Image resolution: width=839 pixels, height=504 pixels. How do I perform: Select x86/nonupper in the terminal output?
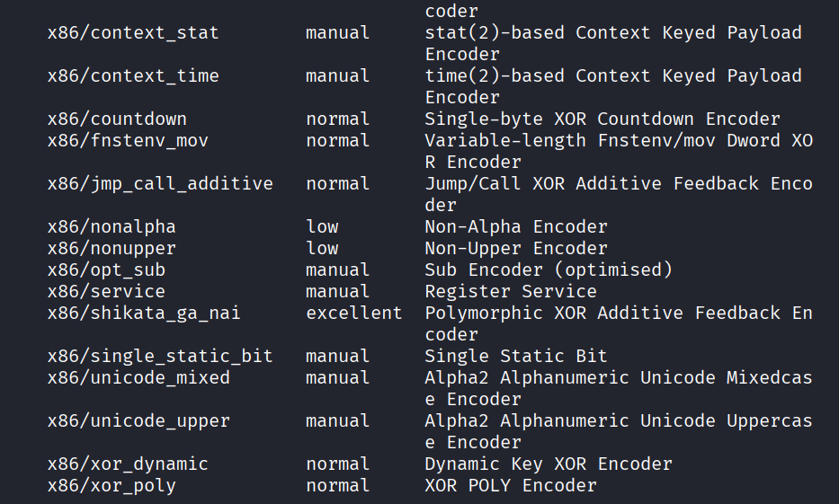[x=112, y=248]
